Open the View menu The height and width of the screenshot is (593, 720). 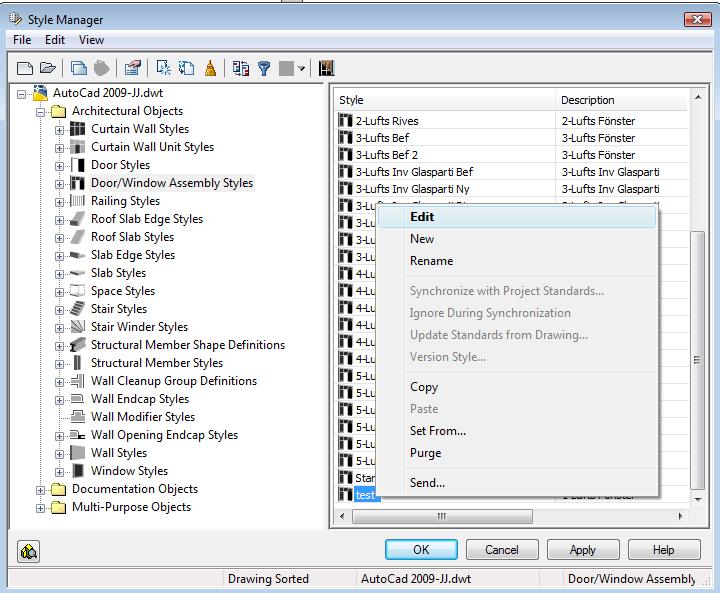tap(91, 40)
